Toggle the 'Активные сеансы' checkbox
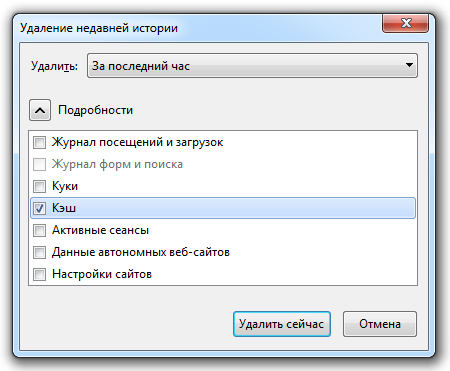Screen dimensions: 450x371 click(x=39, y=230)
